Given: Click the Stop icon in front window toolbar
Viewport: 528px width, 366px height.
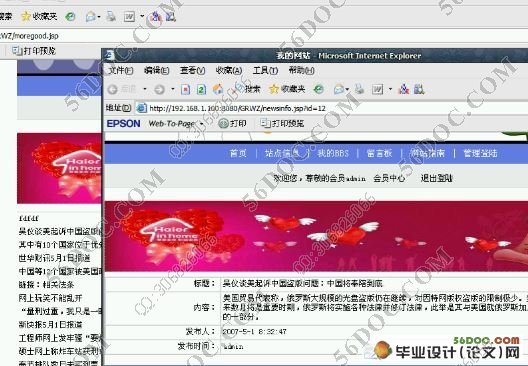Looking at the screenshot, I should 186,89.
